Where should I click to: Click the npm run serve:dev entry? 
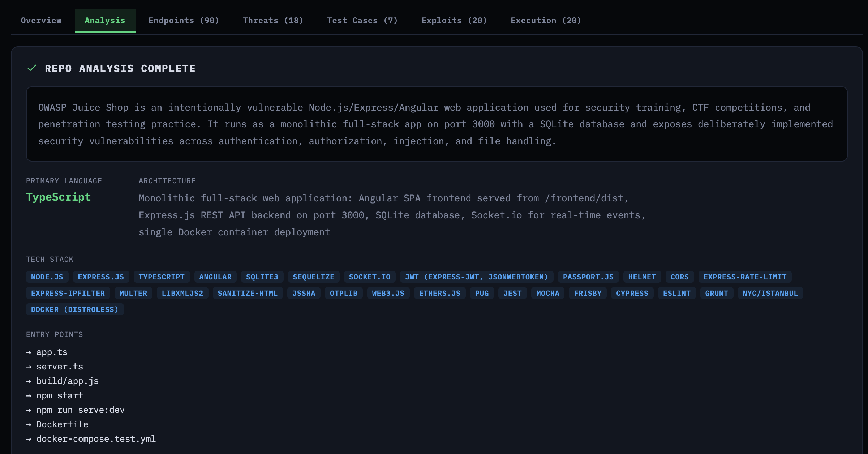coord(80,410)
